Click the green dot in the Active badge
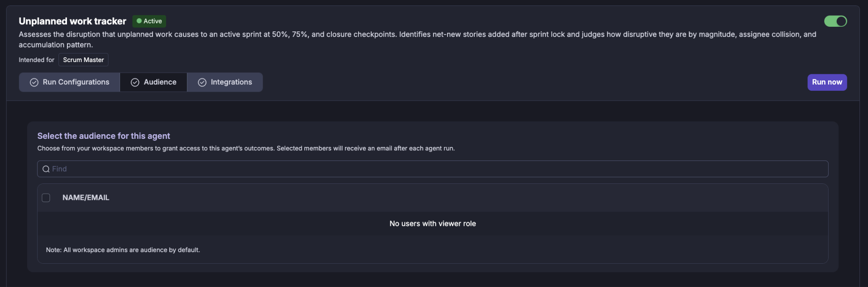The width and height of the screenshot is (868, 287). tap(139, 21)
